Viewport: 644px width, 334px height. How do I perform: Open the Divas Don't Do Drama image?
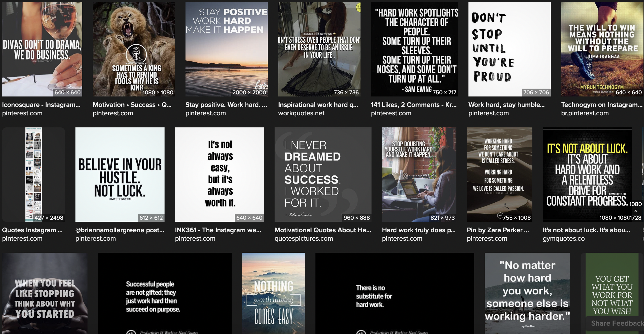(x=42, y=49)
